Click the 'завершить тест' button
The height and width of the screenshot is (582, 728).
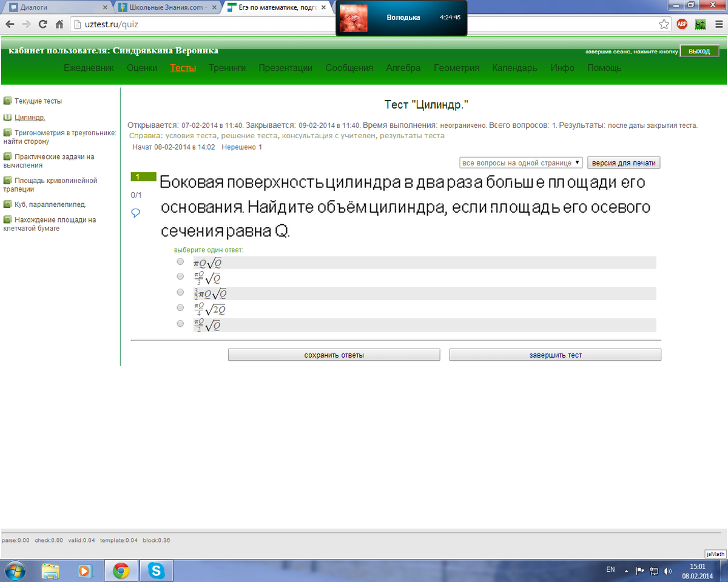click(555, 355)
